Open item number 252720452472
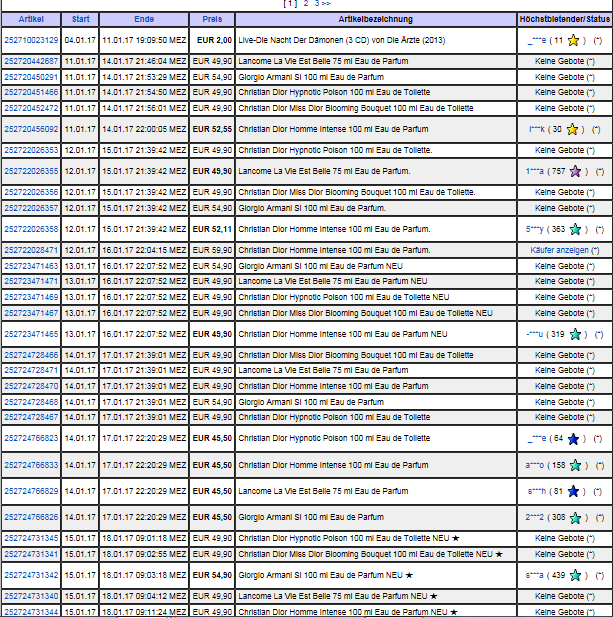This screenshot has height=618, width=613. click(31, 108)
